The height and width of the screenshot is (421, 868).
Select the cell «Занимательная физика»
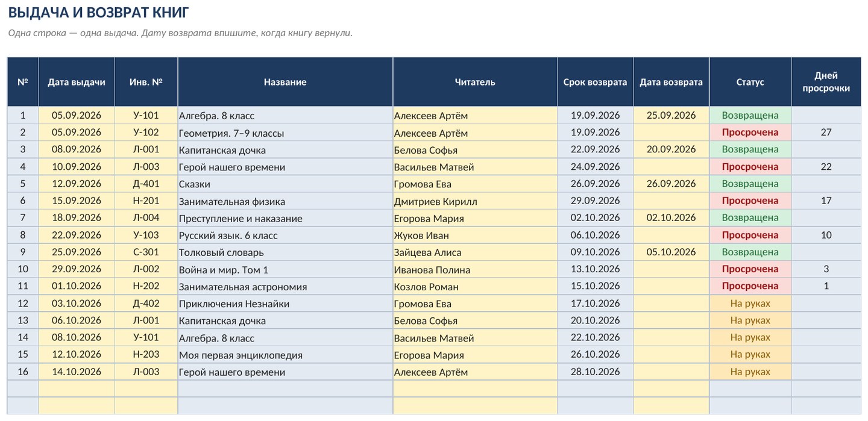285,201
